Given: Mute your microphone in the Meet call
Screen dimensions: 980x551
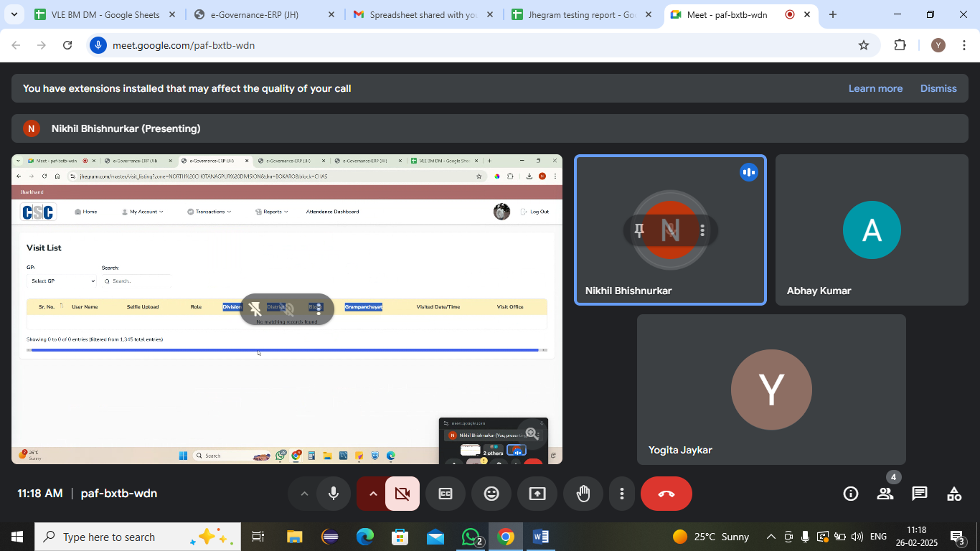Looking at the screenshot, I should point(334,494).
